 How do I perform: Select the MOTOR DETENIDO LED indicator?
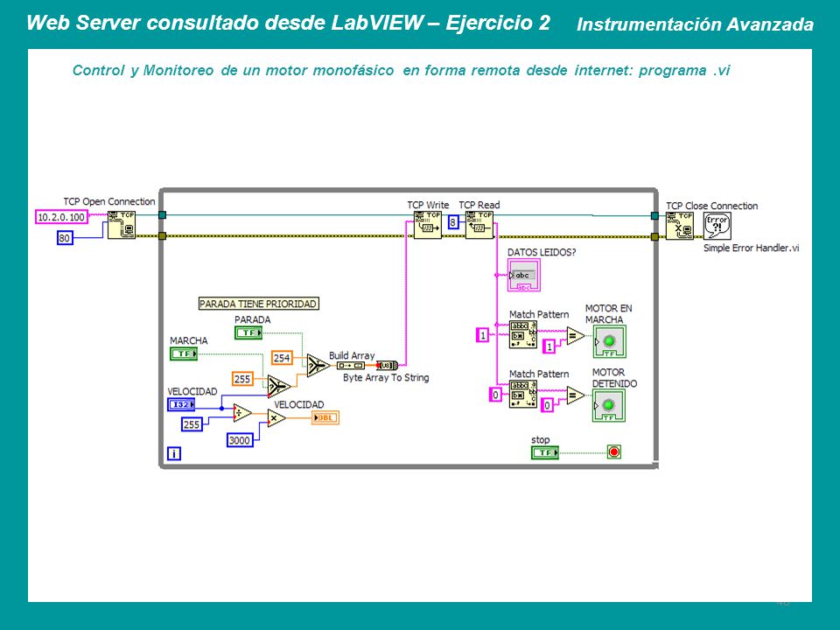click(x=609, y=405)
